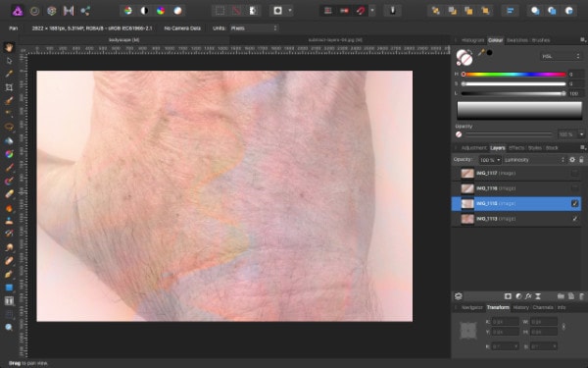Select the Freehand Selection lasso tool

coord(9,127)
